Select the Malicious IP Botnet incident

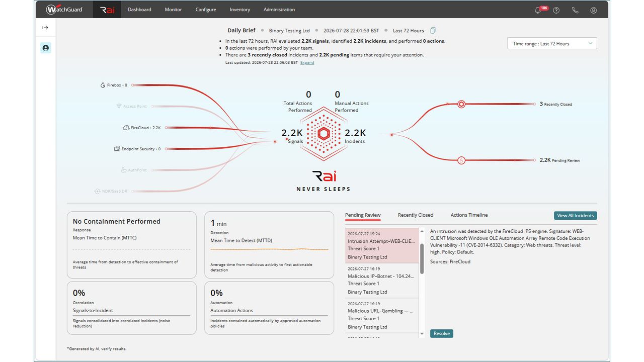[x=382, y=281]
